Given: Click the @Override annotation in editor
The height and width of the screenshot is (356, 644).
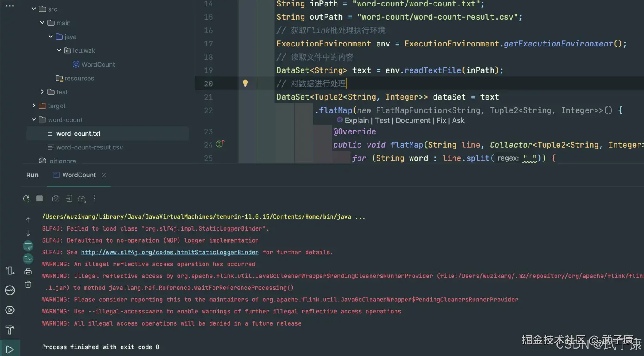Looking at the screenshot, I should [355, 131].
